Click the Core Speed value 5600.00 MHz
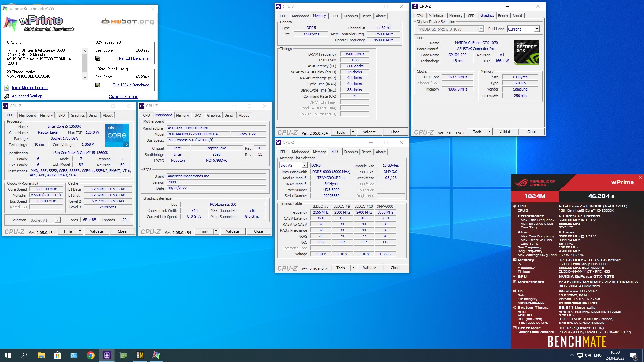Viewport: 644px width, 362px height. pos(46,189)
